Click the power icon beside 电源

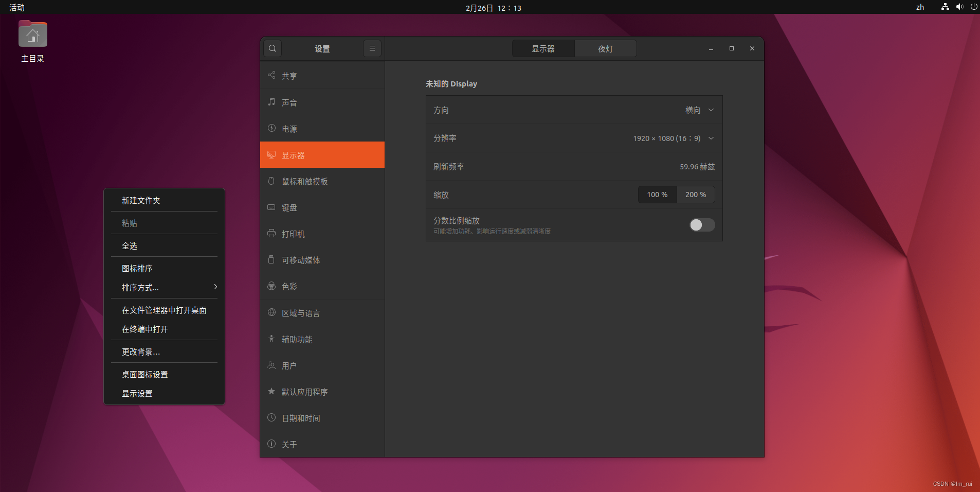[x=271, y=128]
